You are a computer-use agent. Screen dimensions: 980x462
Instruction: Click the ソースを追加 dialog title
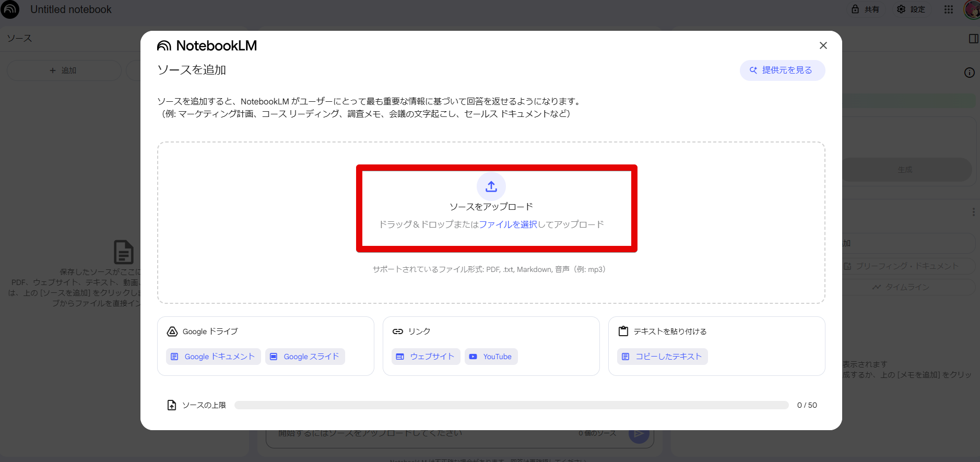192,70
